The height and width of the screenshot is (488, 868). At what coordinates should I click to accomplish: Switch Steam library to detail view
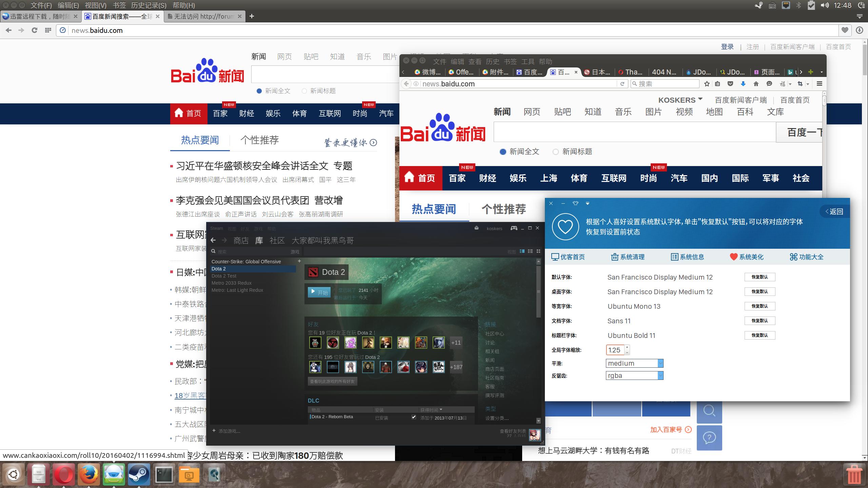522,251
